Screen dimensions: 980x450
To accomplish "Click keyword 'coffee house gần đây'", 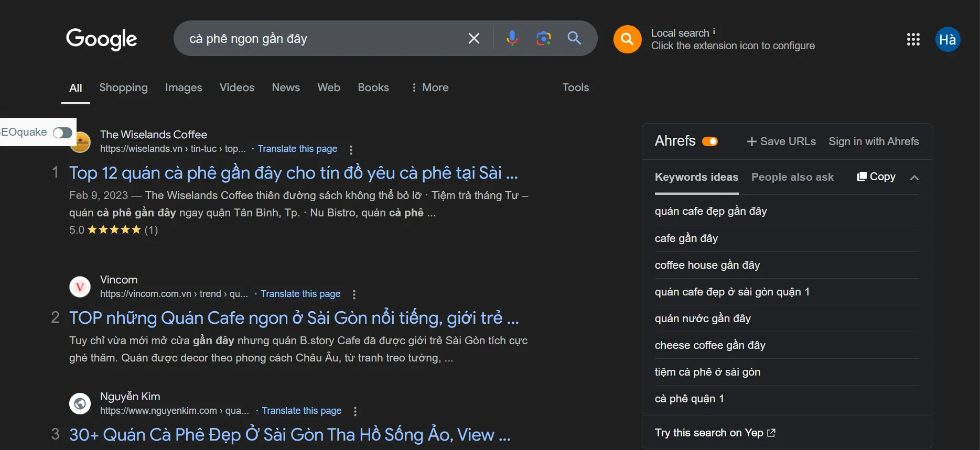I will point(707,265).
